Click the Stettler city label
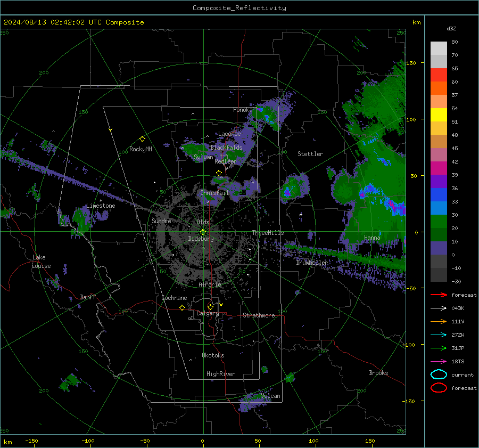Image resolution: width=479 pixels, height=448 pixels. (310, 154)
